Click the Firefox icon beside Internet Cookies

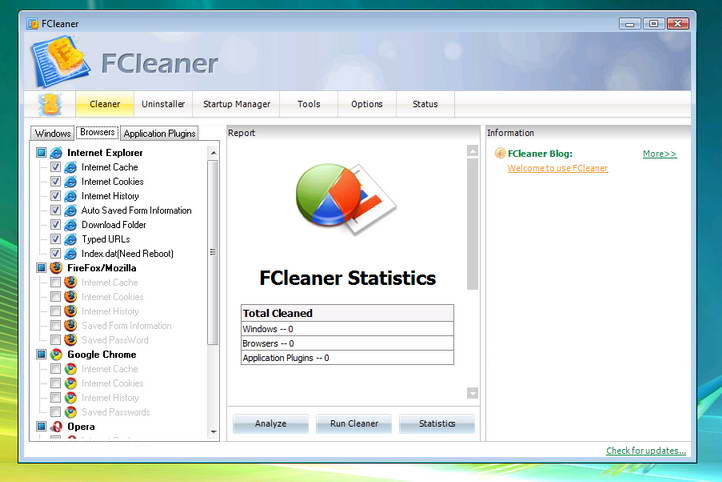click(x=70, y=296)
